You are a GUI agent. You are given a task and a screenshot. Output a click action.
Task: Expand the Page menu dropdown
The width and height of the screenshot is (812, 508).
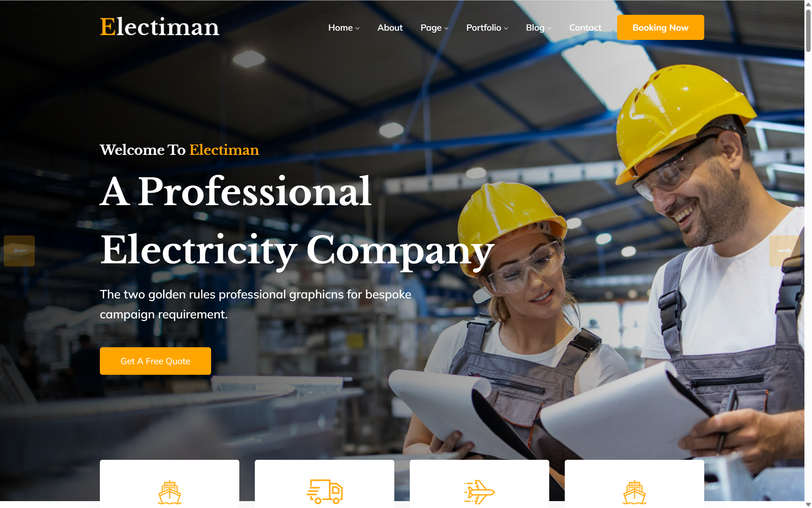pyautogui.click(x=434, y=28)
